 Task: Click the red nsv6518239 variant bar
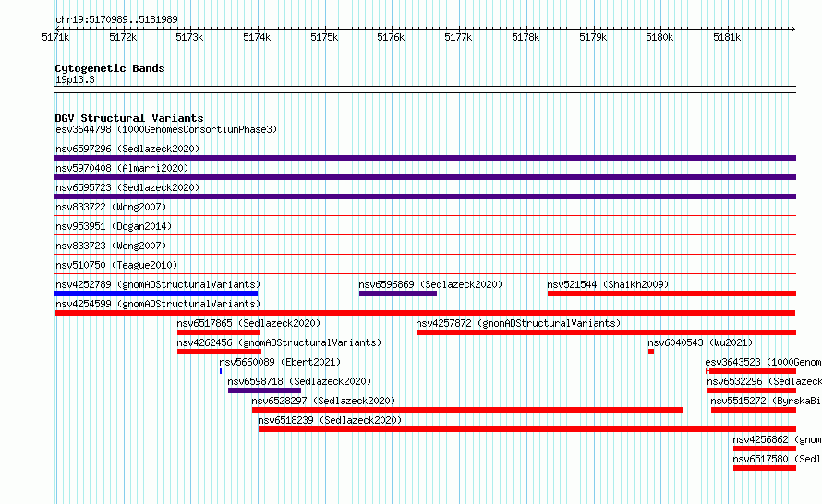click(x=527, y=429)
